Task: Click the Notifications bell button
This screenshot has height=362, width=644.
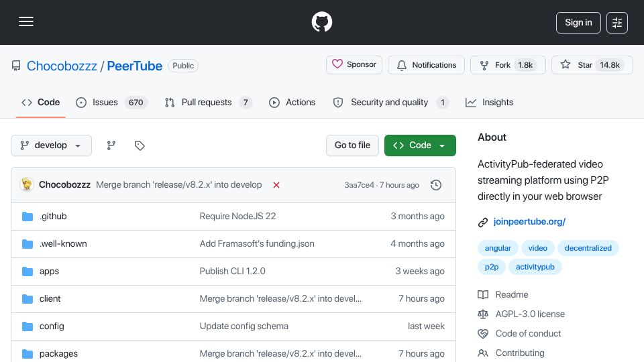Action: [x=427, y=65]
